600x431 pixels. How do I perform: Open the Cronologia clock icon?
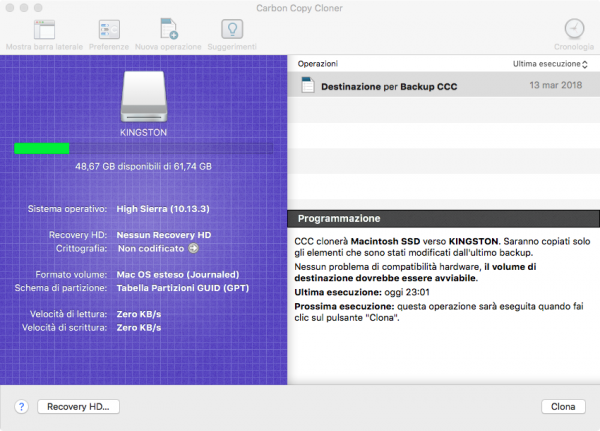[x=574, y=29]
